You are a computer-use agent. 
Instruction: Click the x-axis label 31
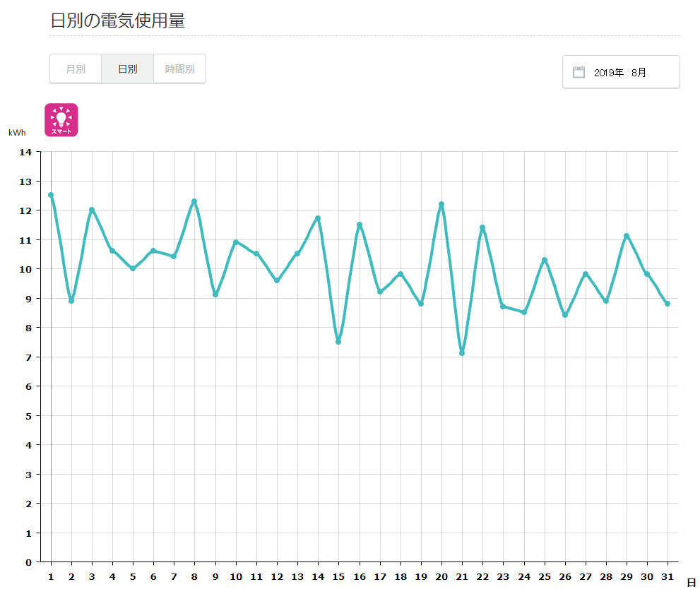click(x=668, y=576)
